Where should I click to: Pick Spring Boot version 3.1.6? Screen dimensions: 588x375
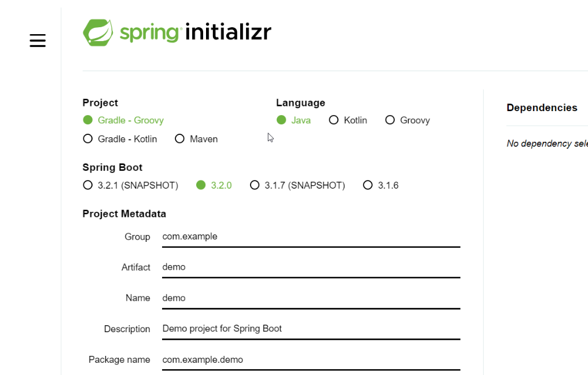tap(381, 185)
